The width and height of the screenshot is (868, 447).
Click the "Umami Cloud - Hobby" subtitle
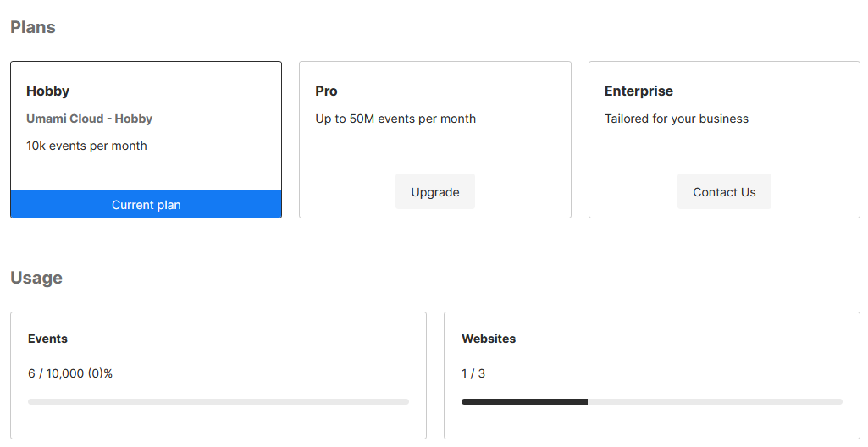click(x=89, y=119)
